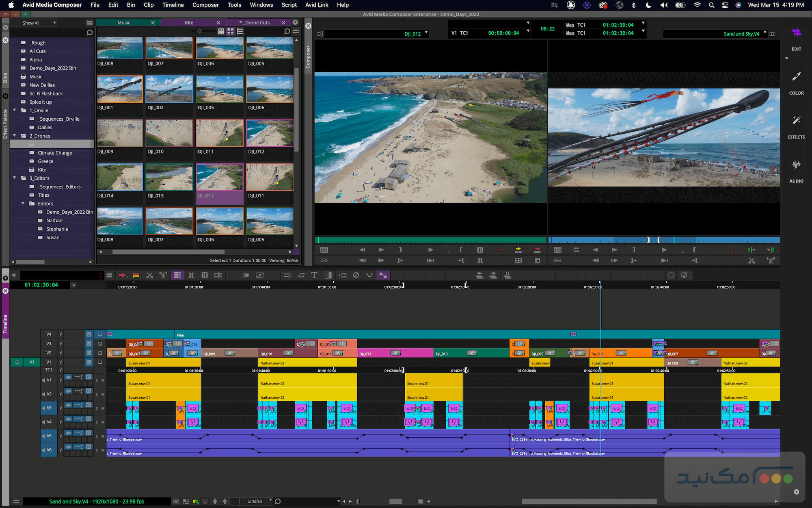Open the Title tool via the T+ icon
The width and height of the screenshot is (812, 508).
(315, 275)
